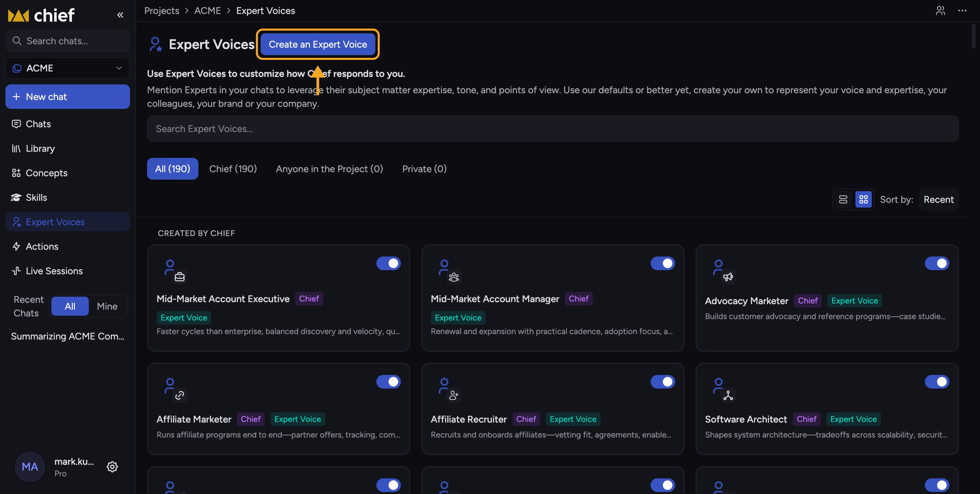Expand the ACME project dropdown
This screenshot has width=980, height=494.
[x=68, y=68]
